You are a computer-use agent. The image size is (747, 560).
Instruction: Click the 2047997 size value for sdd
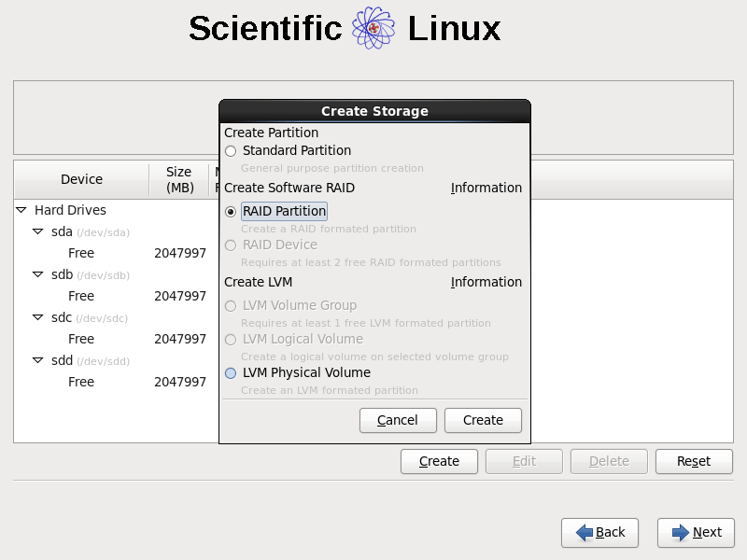coord(180,382)
